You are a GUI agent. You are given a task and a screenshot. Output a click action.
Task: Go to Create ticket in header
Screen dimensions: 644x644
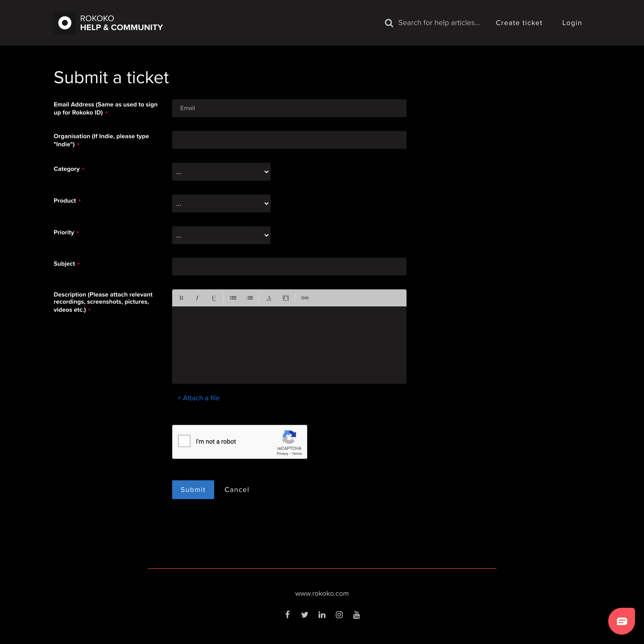pyautogui.click(x=519, y=23)
